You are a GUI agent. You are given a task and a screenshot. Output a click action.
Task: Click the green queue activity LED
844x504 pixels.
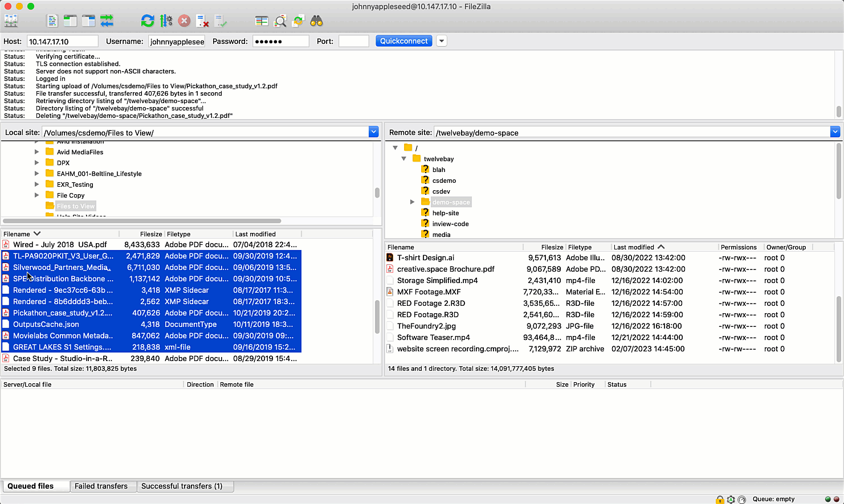(828, 499)
